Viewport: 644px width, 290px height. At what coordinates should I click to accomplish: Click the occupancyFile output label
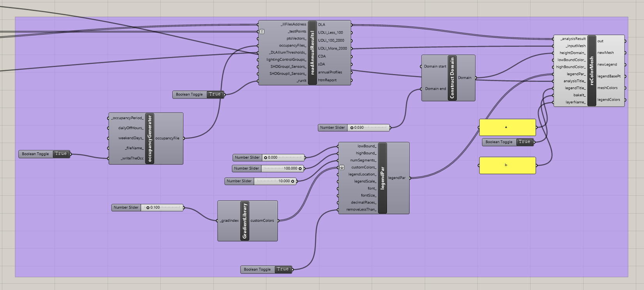(x=167, y=138)
